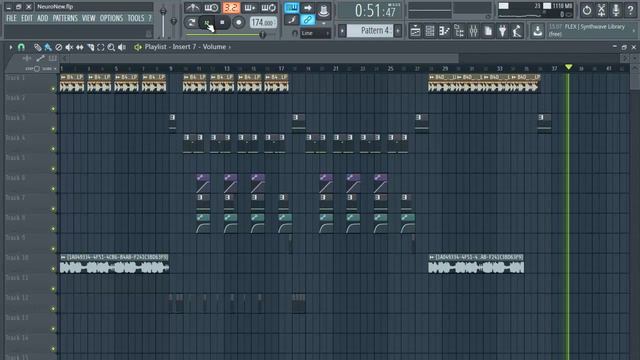Screen dimensions: 640x360
Task: Toggle Track 1 mute LED
Action: click(x=53, y=89)
